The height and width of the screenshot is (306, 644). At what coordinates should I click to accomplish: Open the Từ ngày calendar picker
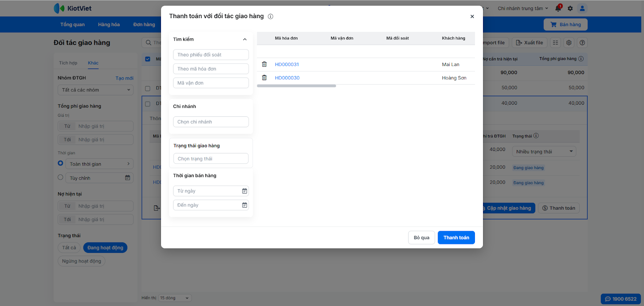tap(244, 191)
